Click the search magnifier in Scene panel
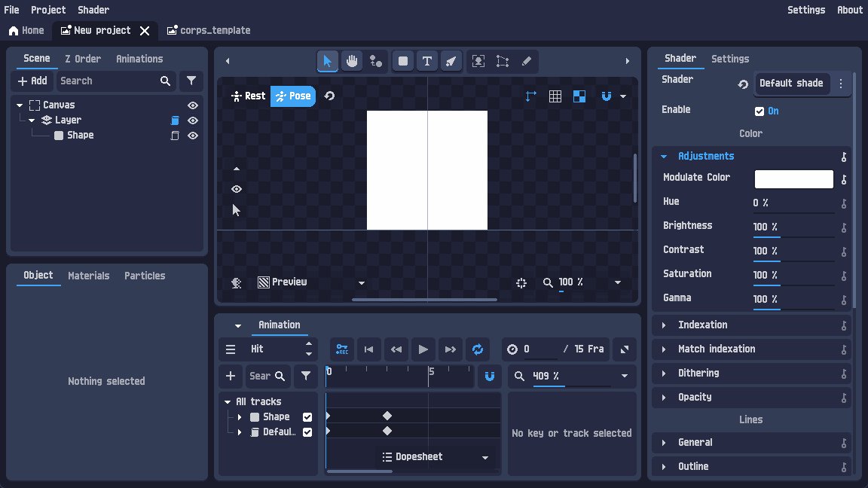 click(x=165, y=81)
